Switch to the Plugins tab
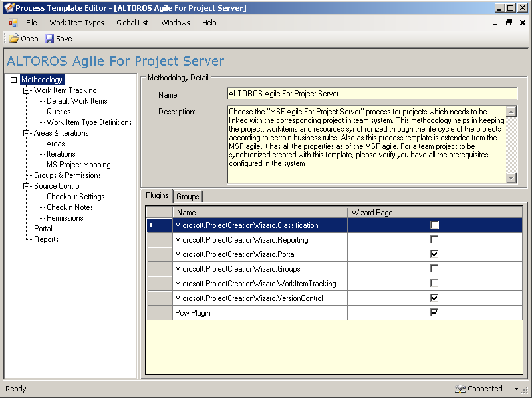This screenshot has height=398, width=532. coord(157,195)
